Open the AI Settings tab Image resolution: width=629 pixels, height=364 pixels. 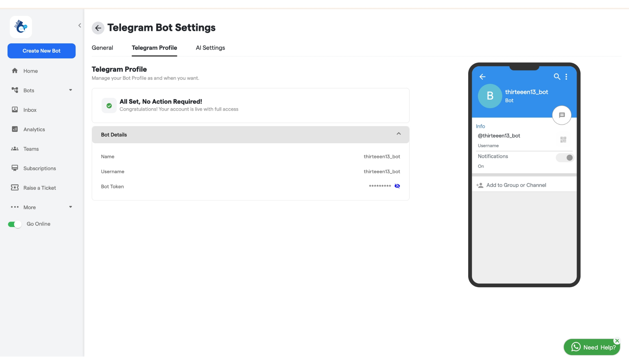[x=210, y=48]
